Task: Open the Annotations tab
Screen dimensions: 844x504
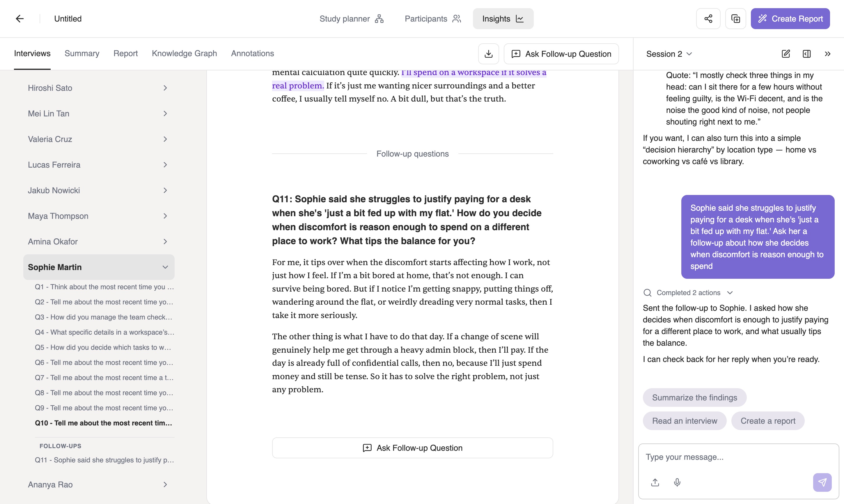Action: click(x=252, y=53)
